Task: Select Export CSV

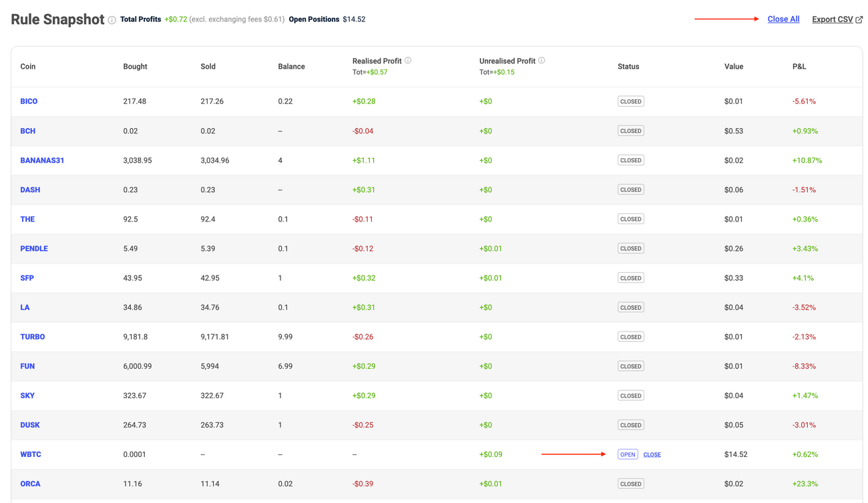Action: coord(833,19)
